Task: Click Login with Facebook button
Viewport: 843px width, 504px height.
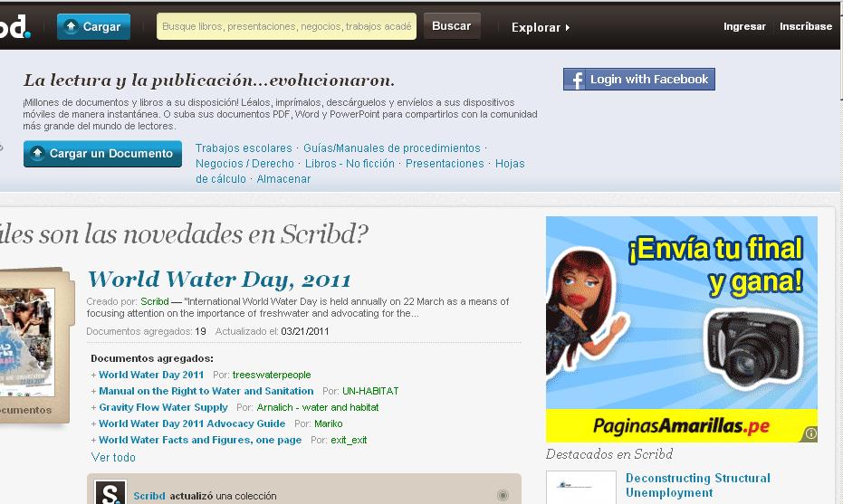Action: (638, 79)
